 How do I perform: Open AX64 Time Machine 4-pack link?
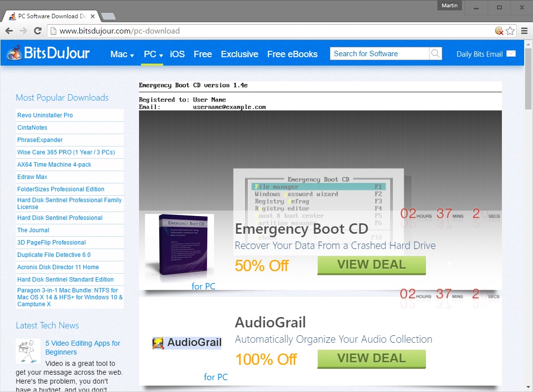pyautogui.click(x=54, y=165)
